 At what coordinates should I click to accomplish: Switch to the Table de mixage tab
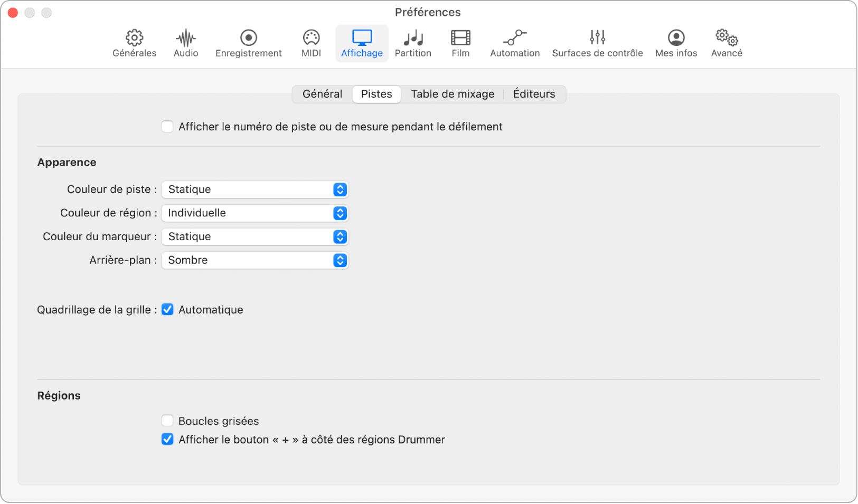453,94
